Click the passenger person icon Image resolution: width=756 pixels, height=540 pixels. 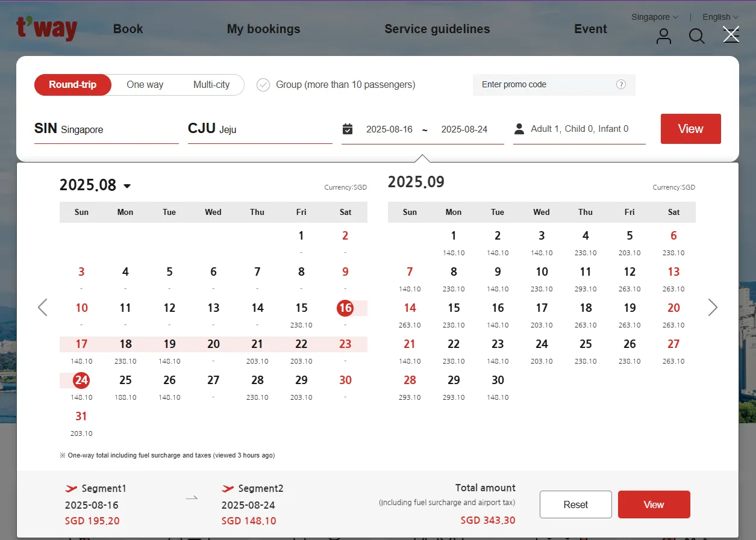click(519, 129)
